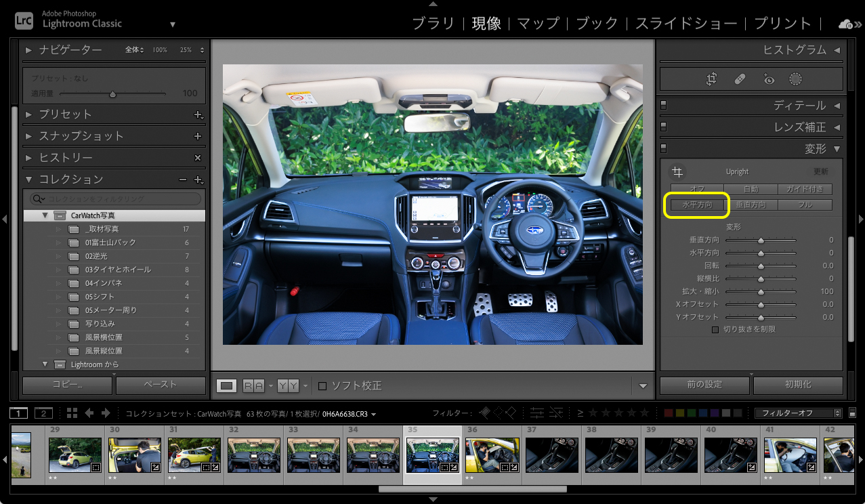This screenshot has height=504, width=865.
Task: Clear history with the X icon
Action: (198, 158)
